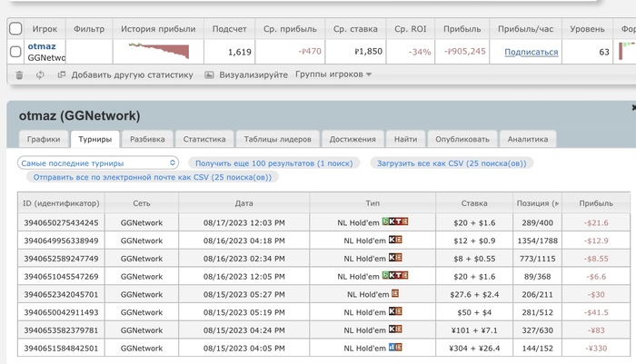The height and width of the screenshot is (364, 636).
Task: Select the Турниры tab
Action: [94, 139]
